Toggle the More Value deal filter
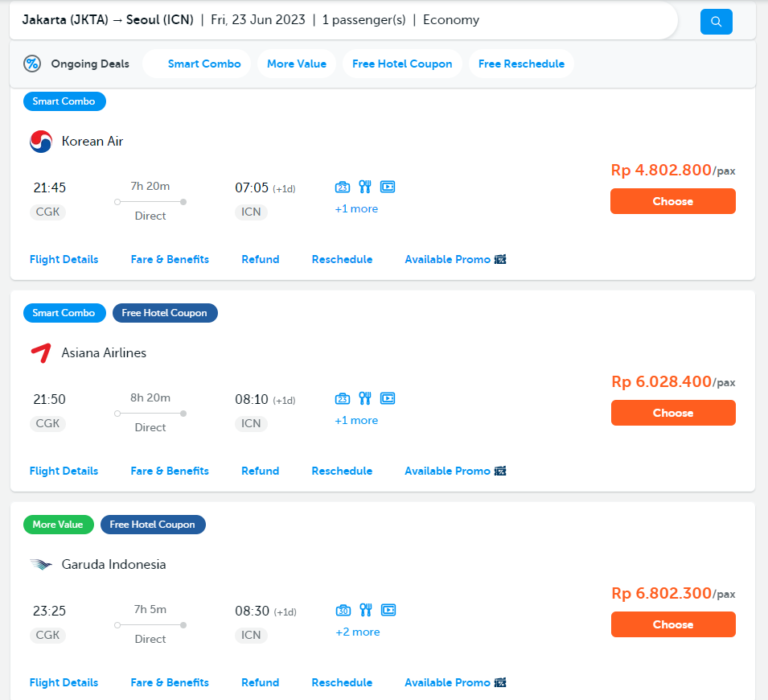The image size is (768, 700). click(297, 64)
